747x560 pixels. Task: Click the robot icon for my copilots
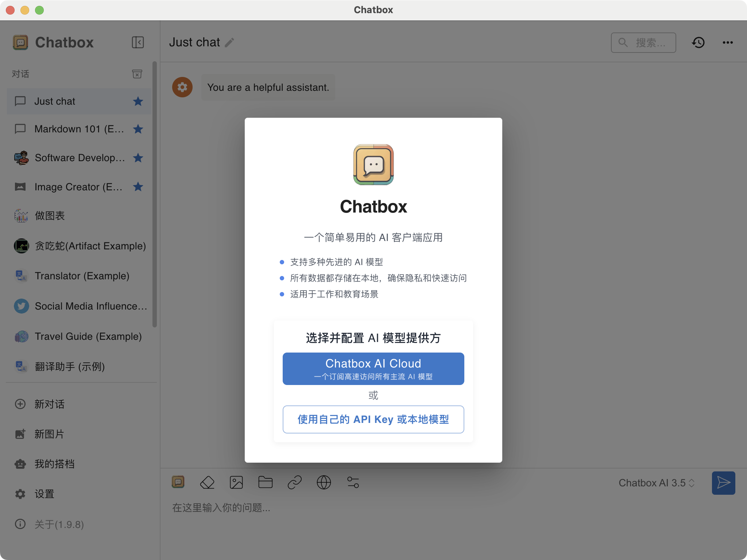(20, 464)
